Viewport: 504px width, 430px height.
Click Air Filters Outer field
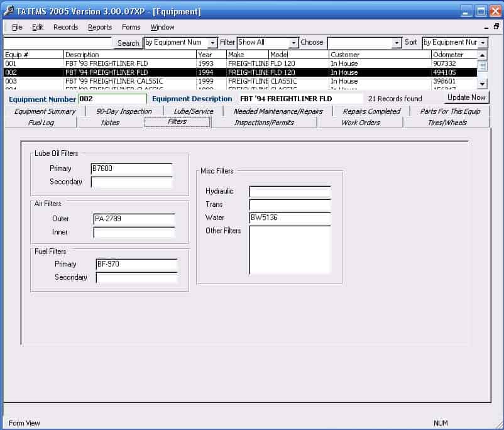(x=134, y=219)
